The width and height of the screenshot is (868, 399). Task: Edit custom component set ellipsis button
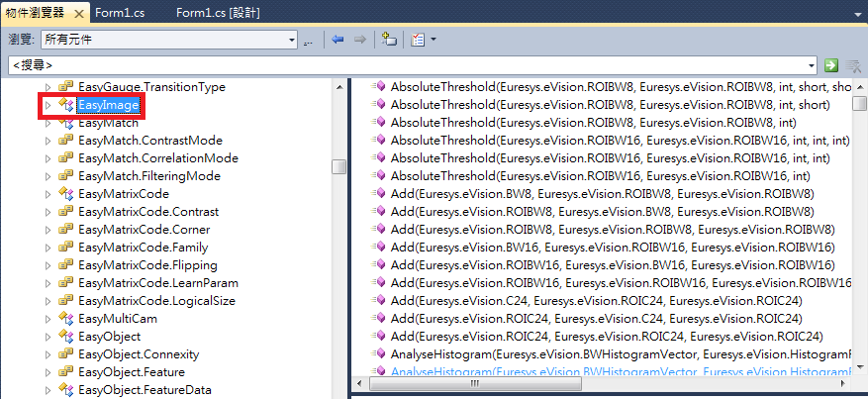(309, 41)
